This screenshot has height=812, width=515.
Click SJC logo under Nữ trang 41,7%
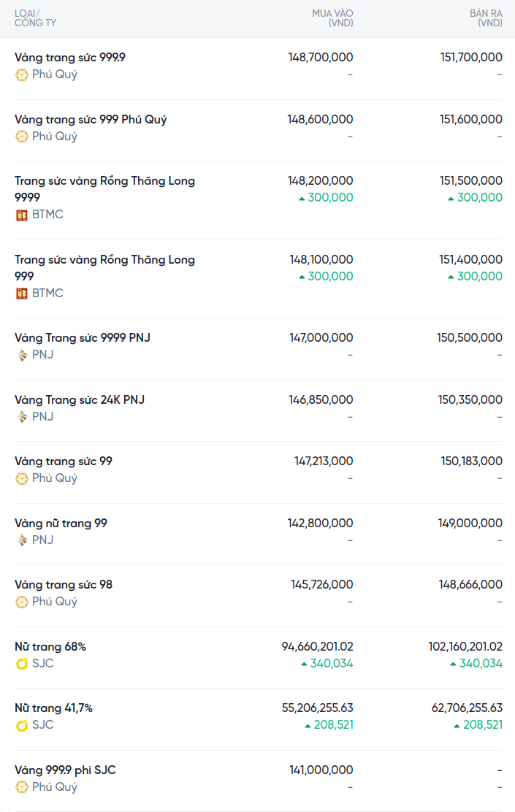coord(22,725)
